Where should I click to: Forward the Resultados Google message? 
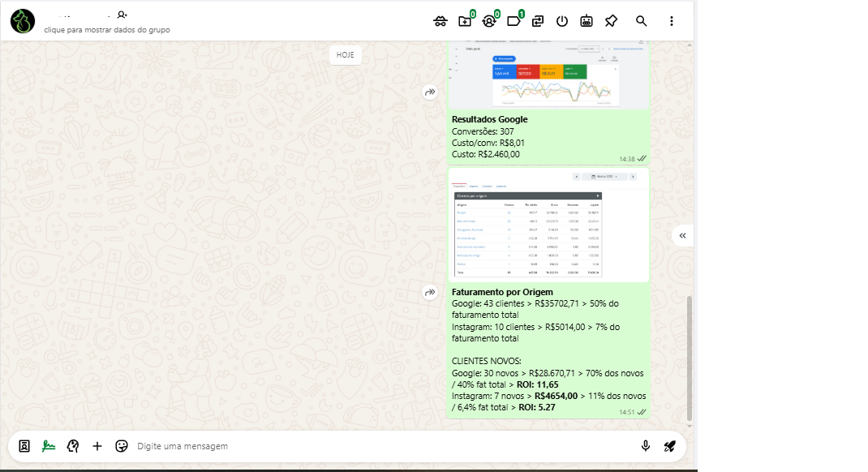point(429,92)
